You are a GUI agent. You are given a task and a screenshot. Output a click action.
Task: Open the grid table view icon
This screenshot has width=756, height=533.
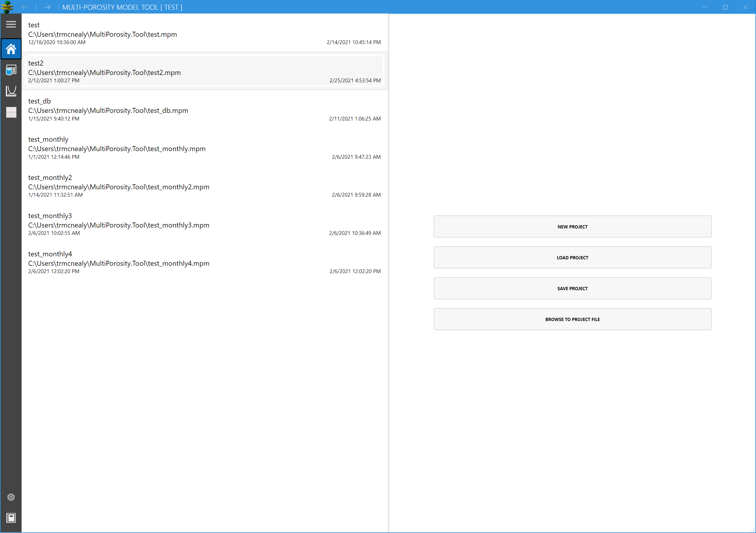pyautogui.click(x=11, y=112)
